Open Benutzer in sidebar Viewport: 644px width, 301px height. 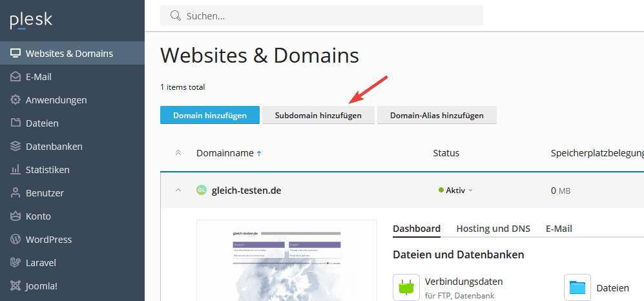[72, 193]
